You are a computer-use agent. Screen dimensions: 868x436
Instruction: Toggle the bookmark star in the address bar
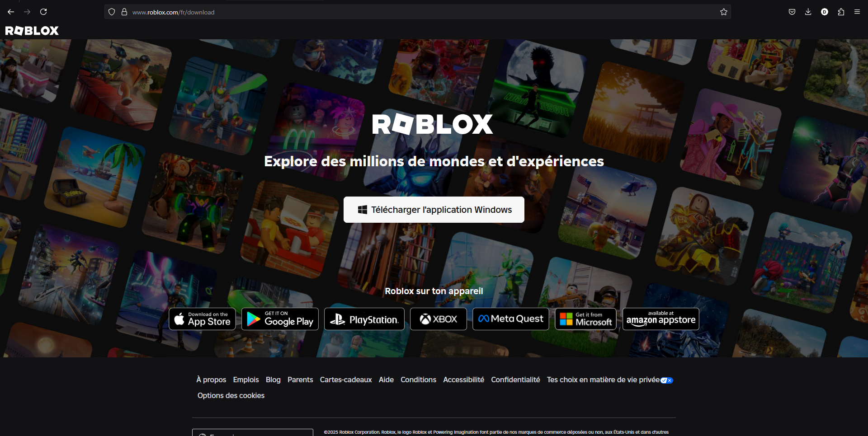click(x=723, y=12)
